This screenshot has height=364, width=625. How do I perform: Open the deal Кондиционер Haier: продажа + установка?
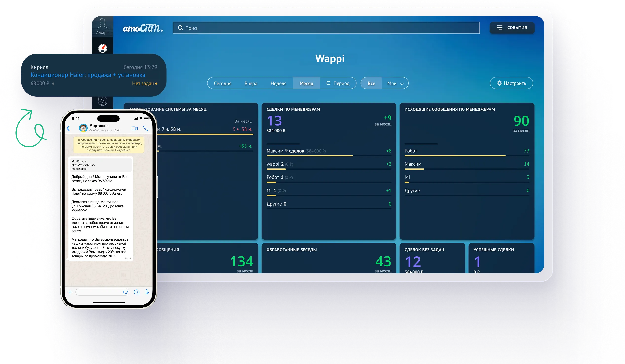(88, 75)
